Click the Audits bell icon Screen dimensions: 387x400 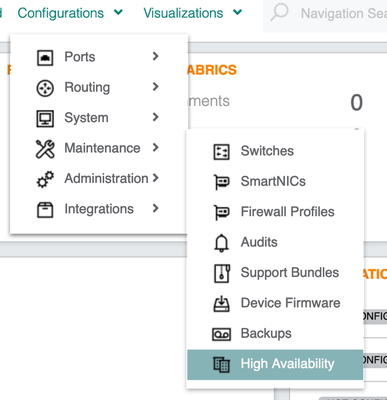click(x=221, y=243)
